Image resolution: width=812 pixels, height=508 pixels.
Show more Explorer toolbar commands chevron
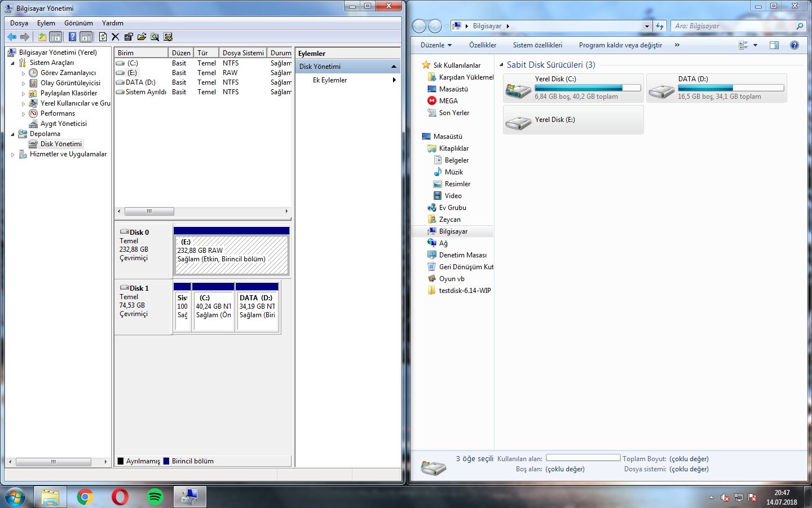click(677, 45)
